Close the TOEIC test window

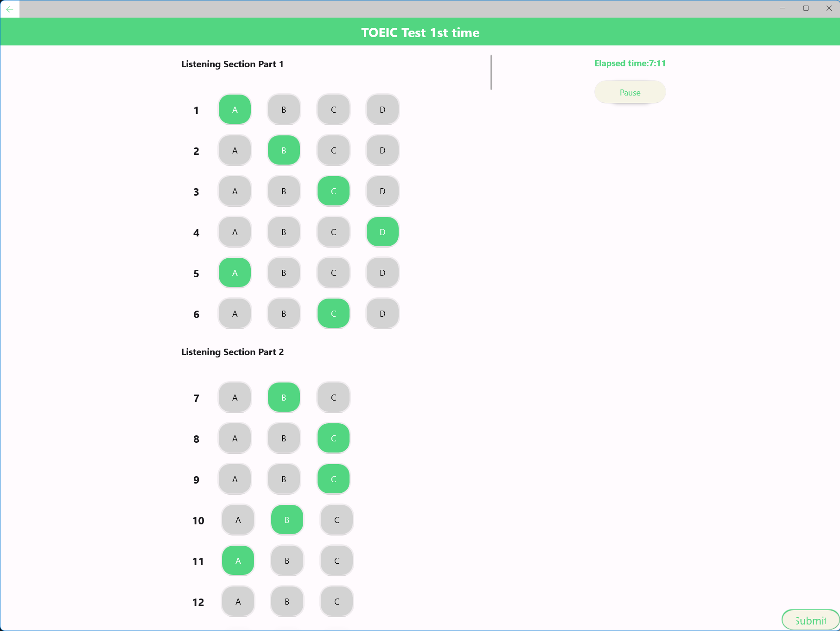(829, 8)
